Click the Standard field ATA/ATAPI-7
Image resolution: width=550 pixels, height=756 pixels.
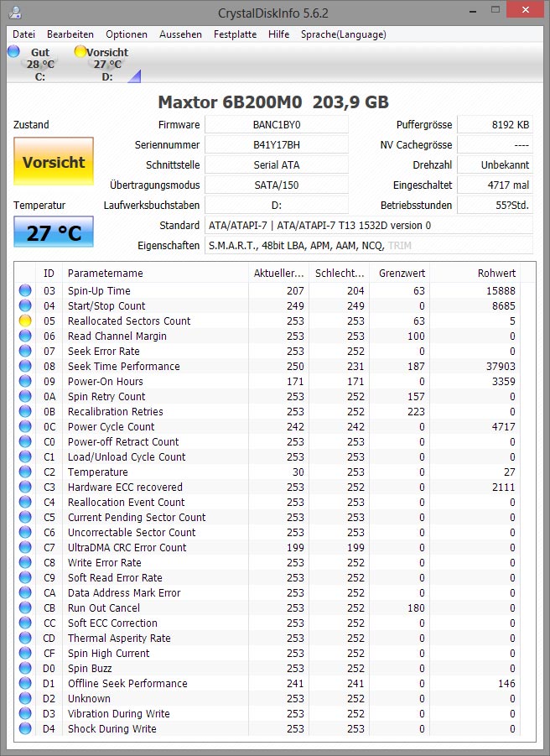click(x=369, y=225)
